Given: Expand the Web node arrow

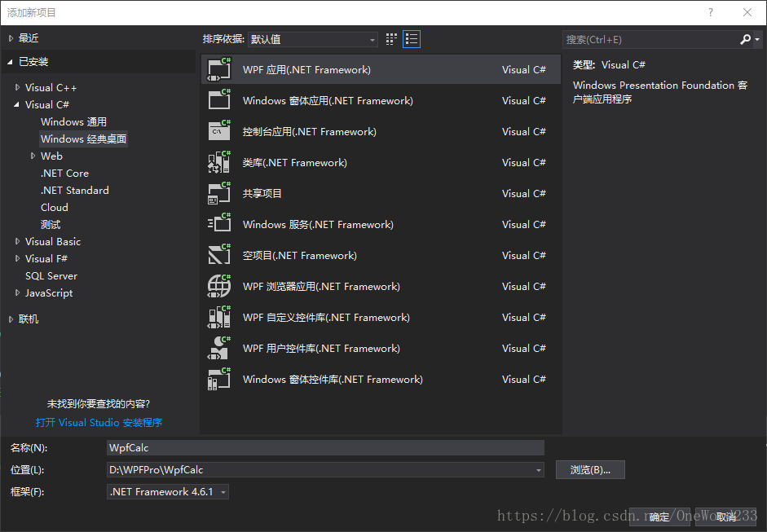Looking at the screenshot, I should coord(33,156).
